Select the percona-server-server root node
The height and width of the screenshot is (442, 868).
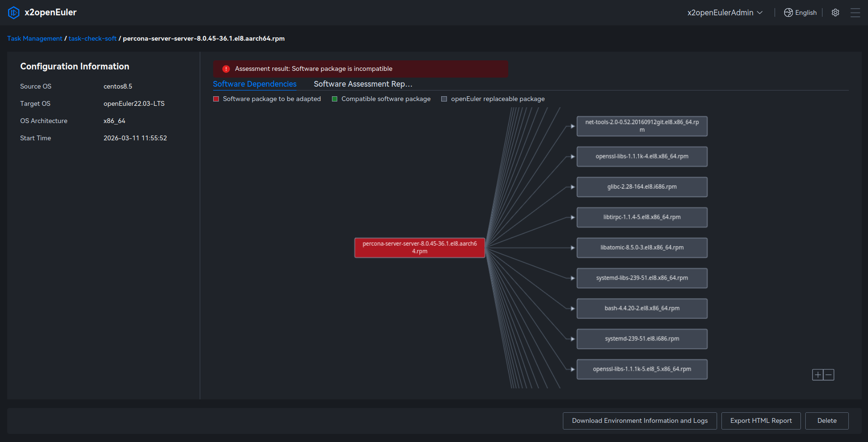[x=420, y=248]
